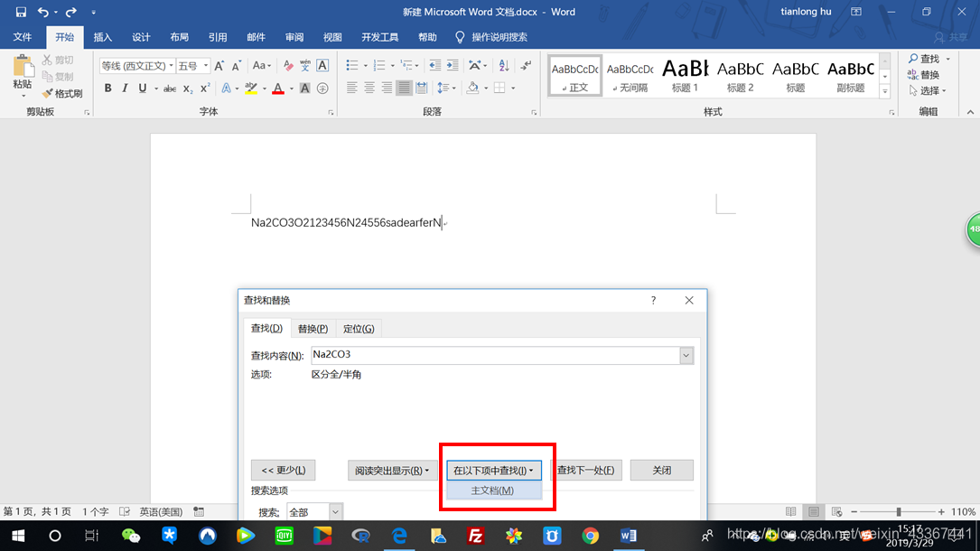
Task: Toggle strikethrough formatting
Action: [170, 89]
